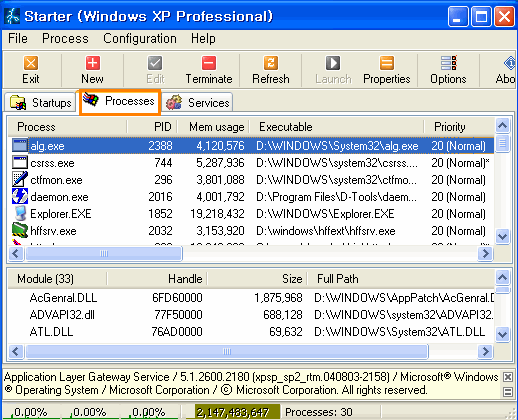Open the Configuration menu
This screenshot has width=518, height=420.
click(140, 39)
